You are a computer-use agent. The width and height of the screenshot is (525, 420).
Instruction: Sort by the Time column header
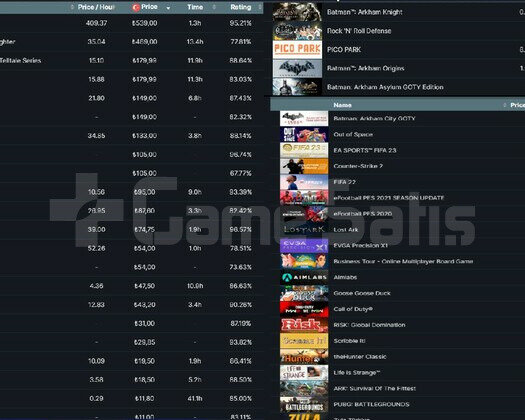tap(195, 7)
